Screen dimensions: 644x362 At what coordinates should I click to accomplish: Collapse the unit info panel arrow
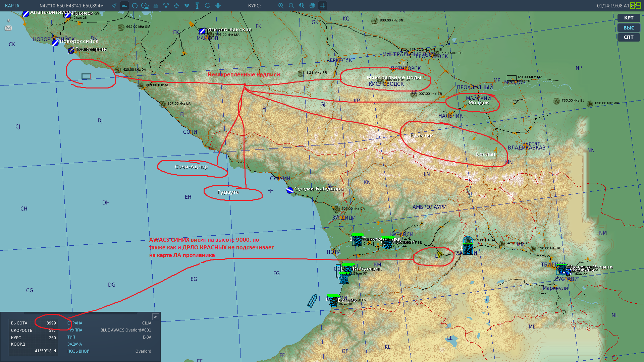(155, 317)
